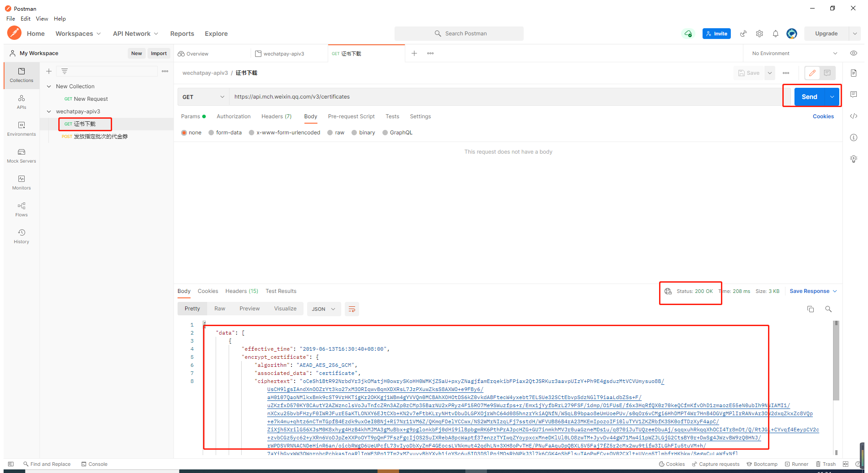Open the View menu
868x473 pixels.
42,19
